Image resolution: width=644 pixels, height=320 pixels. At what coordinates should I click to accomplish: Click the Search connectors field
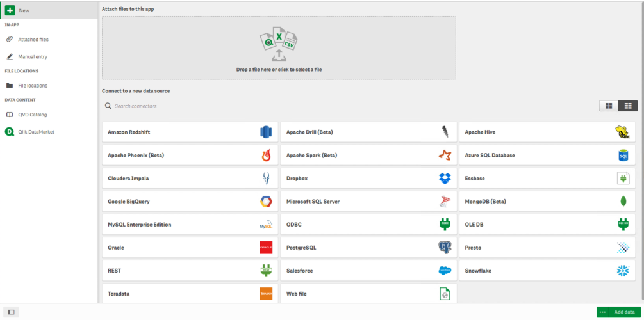[192, 106]
